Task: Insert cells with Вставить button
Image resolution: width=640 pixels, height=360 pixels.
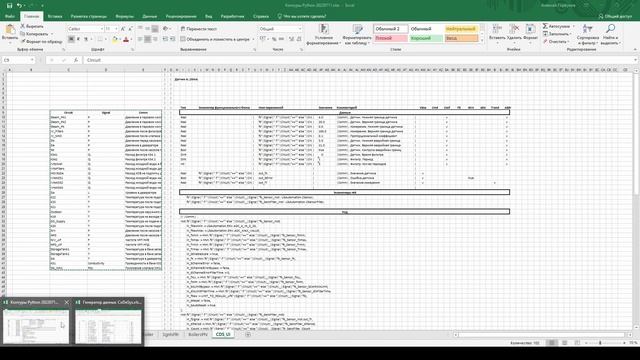Action: (x=497, y=32)
